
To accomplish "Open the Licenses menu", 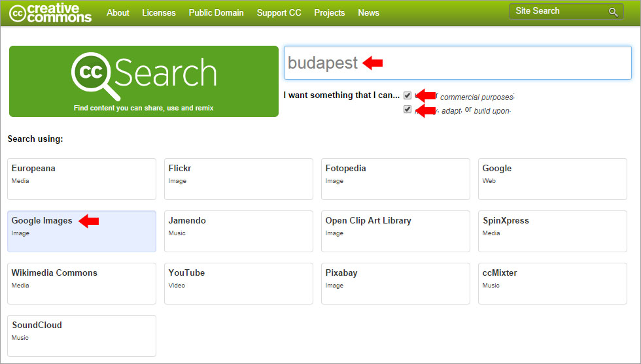I will coord(158,12).
